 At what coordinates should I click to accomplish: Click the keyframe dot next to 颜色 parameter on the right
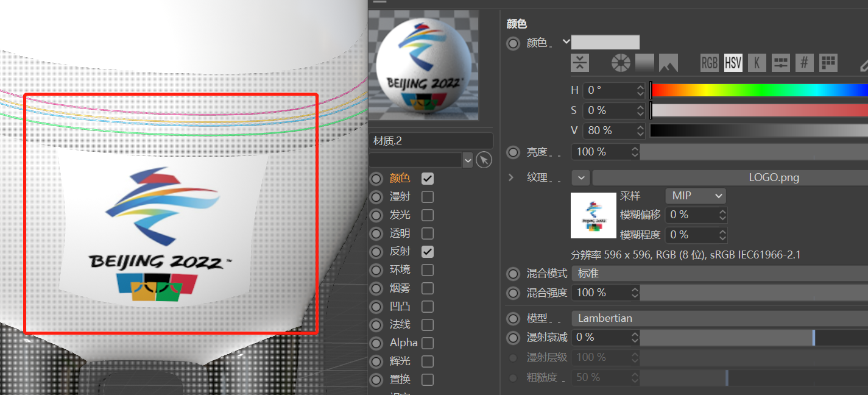(x=513, y=43)
